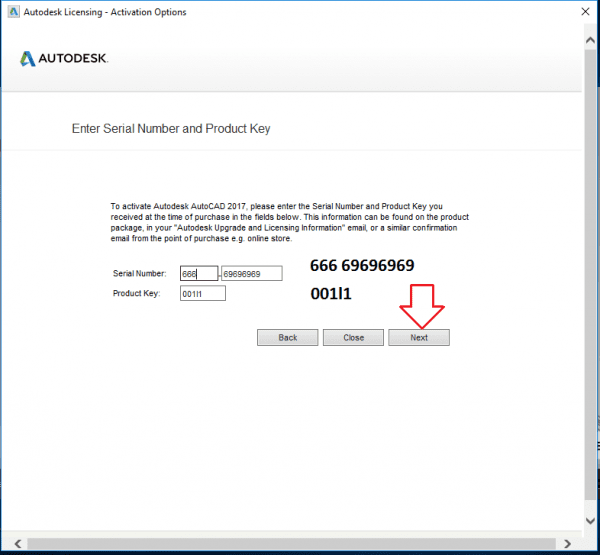Click the activation instructions paragraph

[290, 222]
